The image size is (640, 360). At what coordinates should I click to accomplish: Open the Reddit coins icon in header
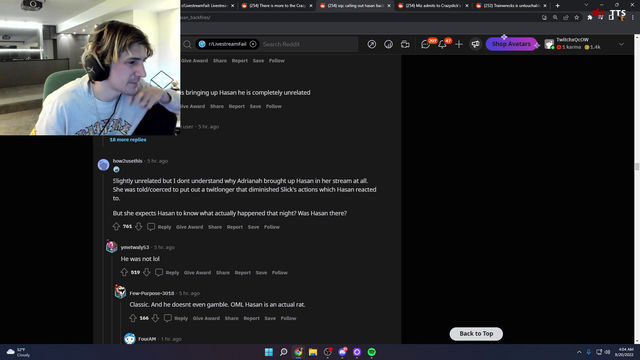[x=388, y=44]
